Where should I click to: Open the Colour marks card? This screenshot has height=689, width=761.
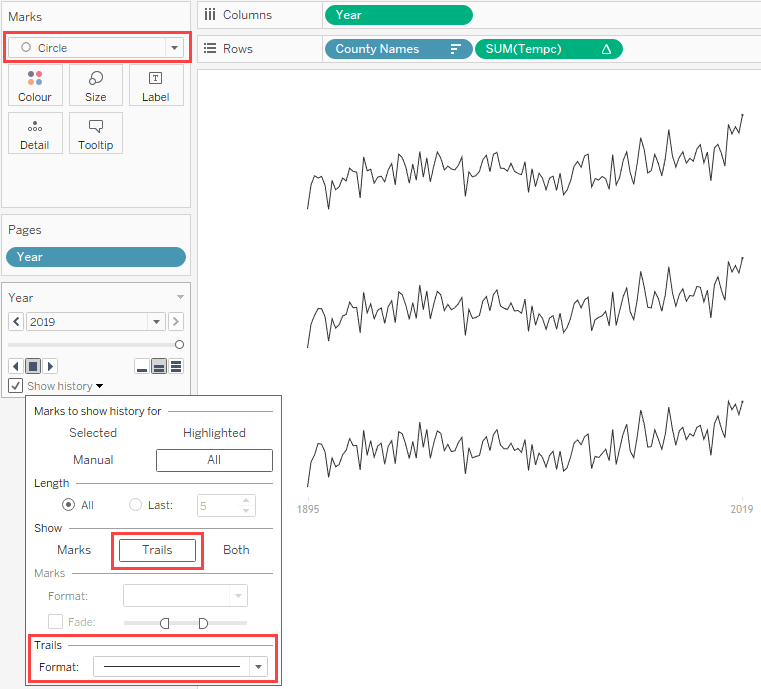pyautogui.click(x=35, y=85)
